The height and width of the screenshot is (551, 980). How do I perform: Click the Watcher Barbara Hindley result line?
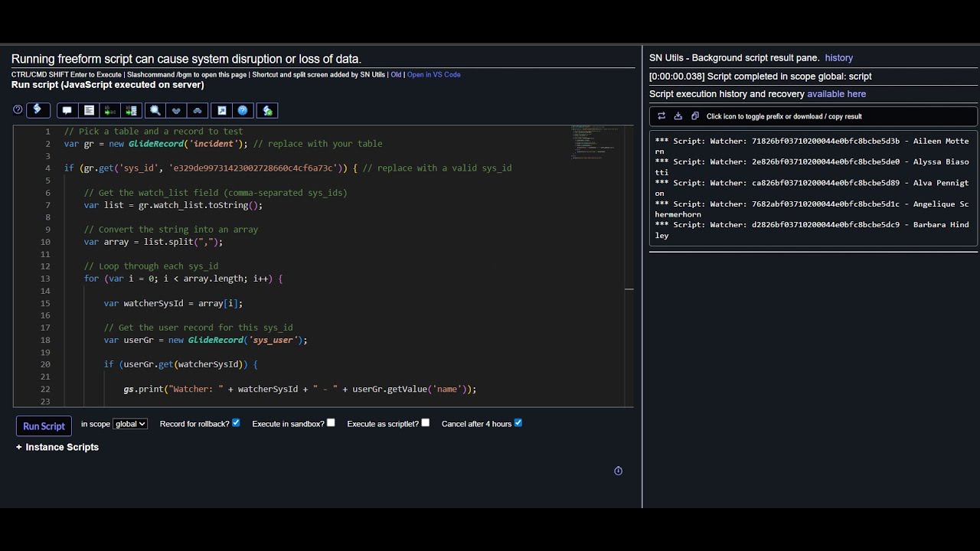pos(812,230)
